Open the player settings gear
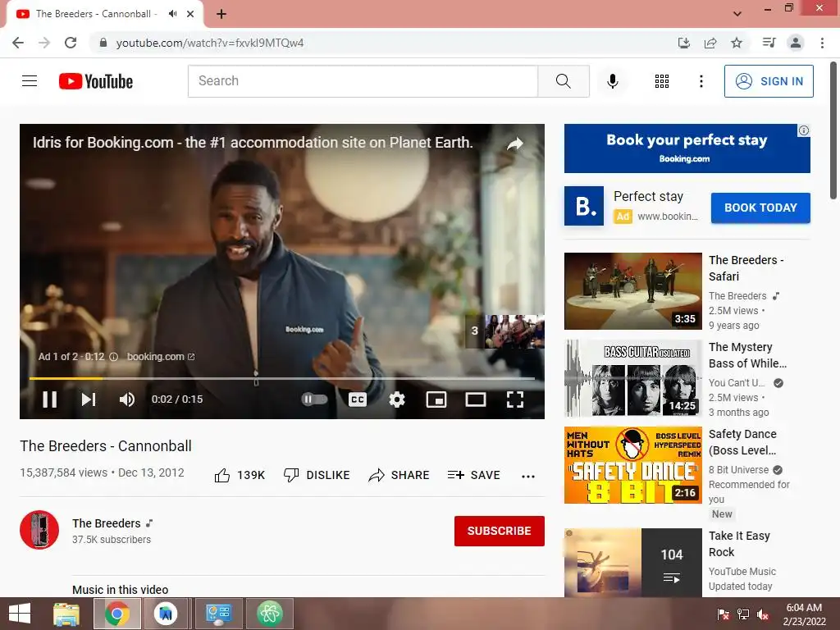The height and width of the screenshot is (630, 840). [x=397, y=399]
